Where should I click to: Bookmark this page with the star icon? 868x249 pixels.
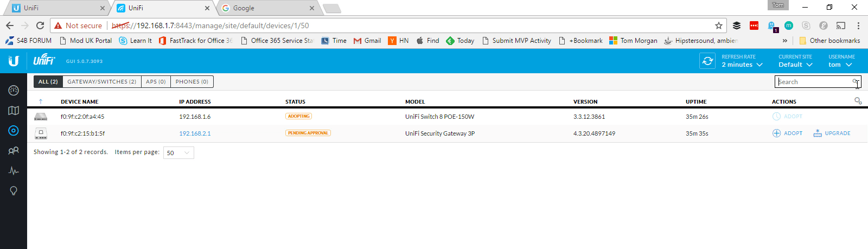coord(719,25)
